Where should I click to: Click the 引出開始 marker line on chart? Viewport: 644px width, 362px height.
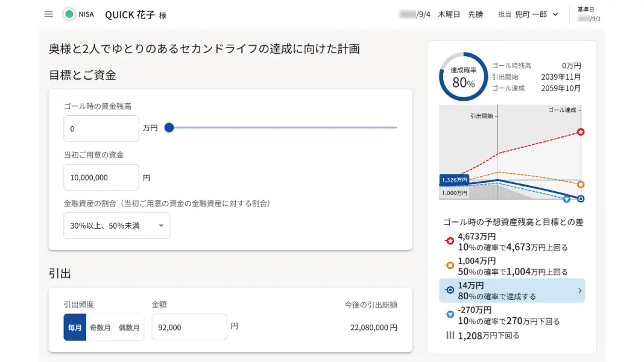tap(498, 152)
